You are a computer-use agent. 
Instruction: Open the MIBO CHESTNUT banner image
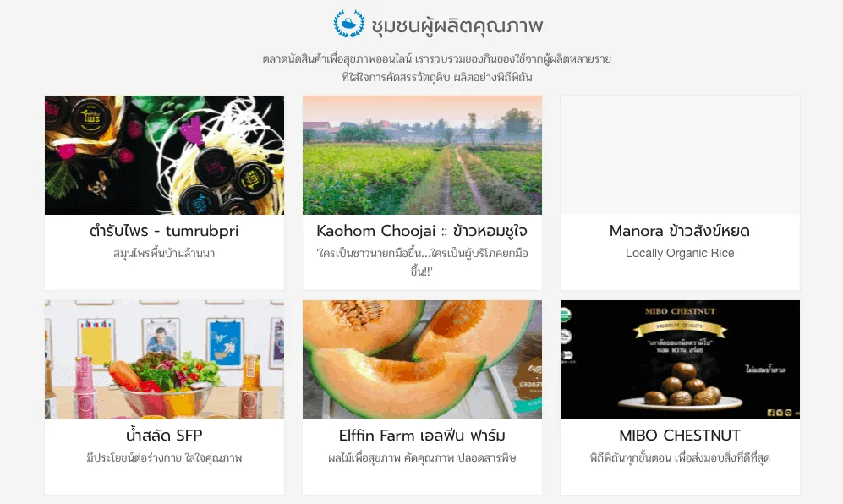tap(680, 360)
